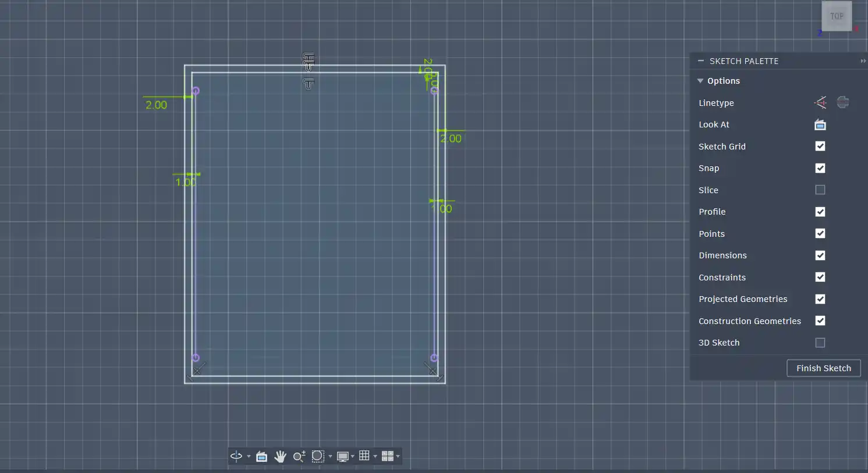Collapse the Options section triangle
Viewport: 868px width, 473px height.
(x=700, y=81)
